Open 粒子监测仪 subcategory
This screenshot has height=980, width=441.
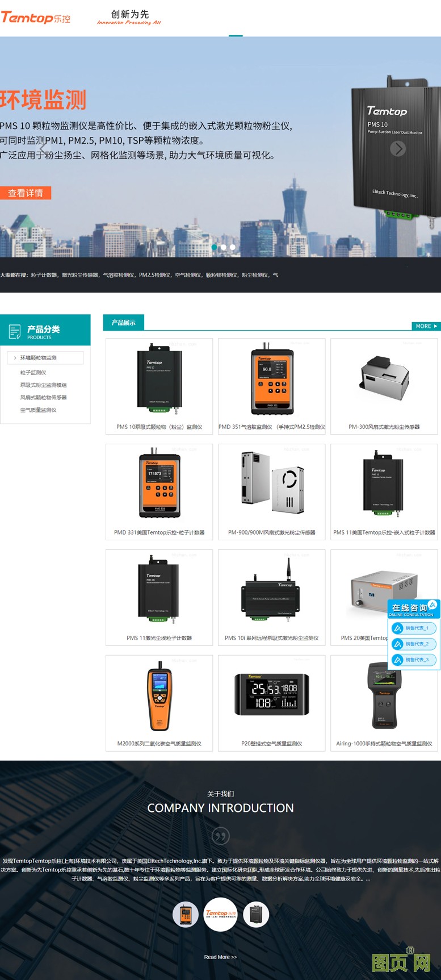point(33,373)
